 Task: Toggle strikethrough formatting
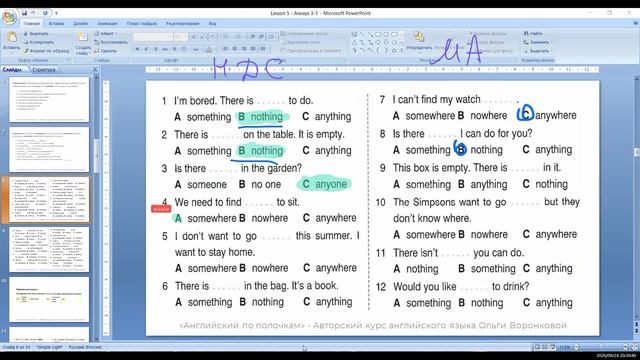[165, 49]
